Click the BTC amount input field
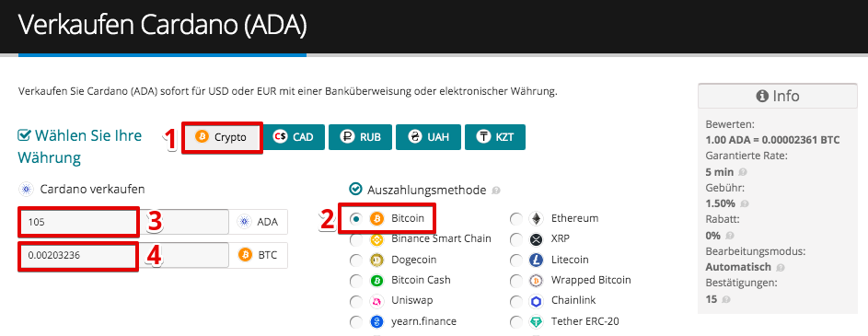The image size is (868, 336). 124,255
